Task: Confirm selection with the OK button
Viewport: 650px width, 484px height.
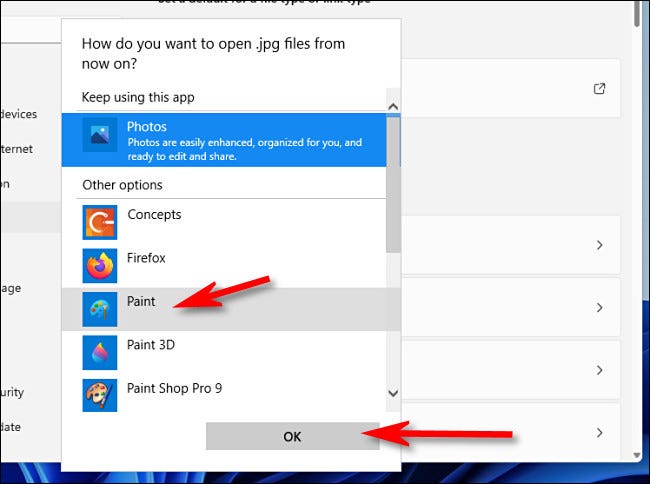Action: click(x=292, y=436)
